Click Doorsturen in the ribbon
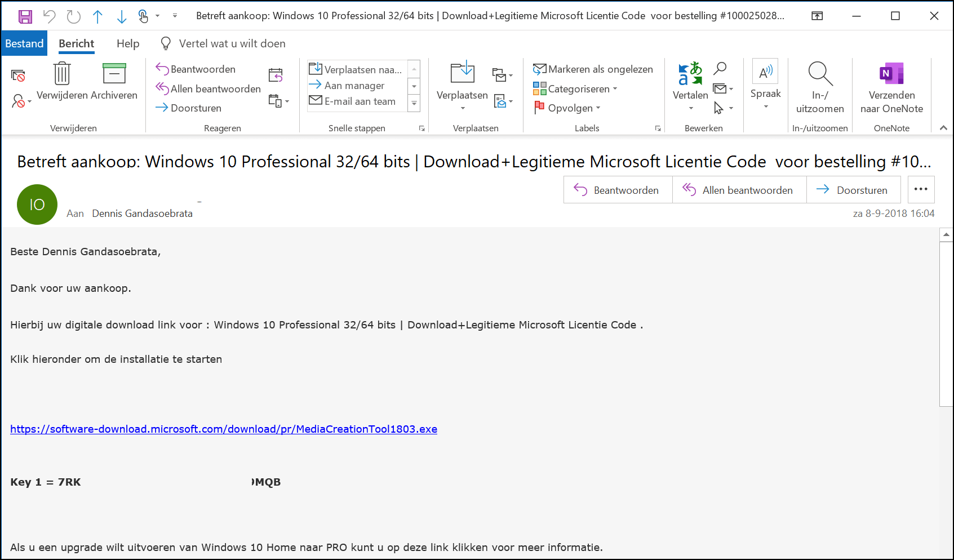The height and width of the screenshot is (560, 954). [188, 108]
